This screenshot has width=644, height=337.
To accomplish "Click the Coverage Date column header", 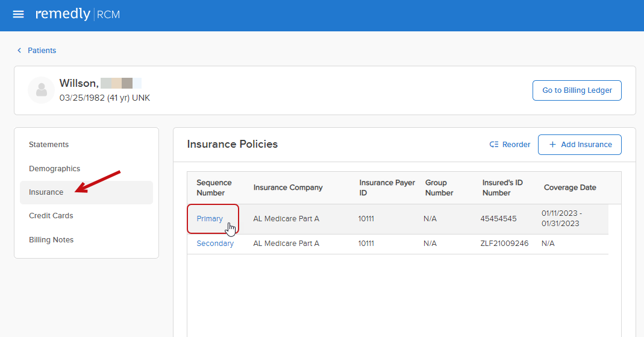I will (x=570, y=187).
